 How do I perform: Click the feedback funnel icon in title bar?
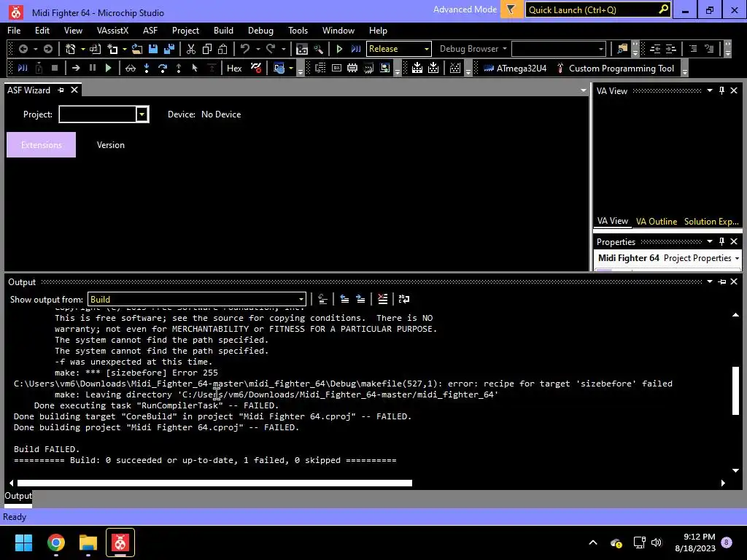[511, 9]
